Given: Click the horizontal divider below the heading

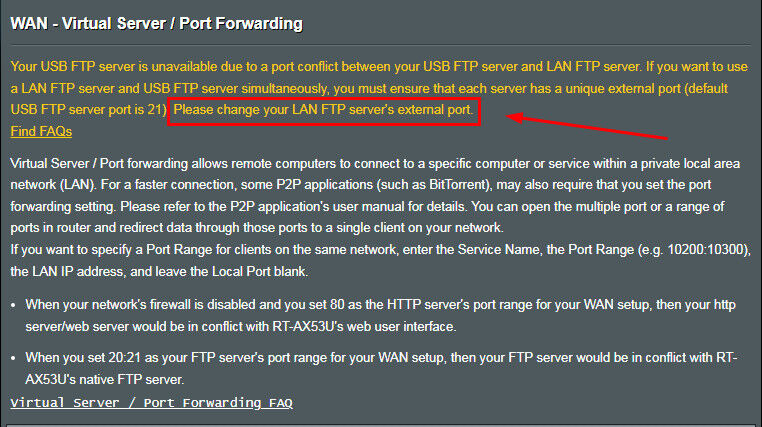Looking at the screenshot, I should [x=381, y=45].
